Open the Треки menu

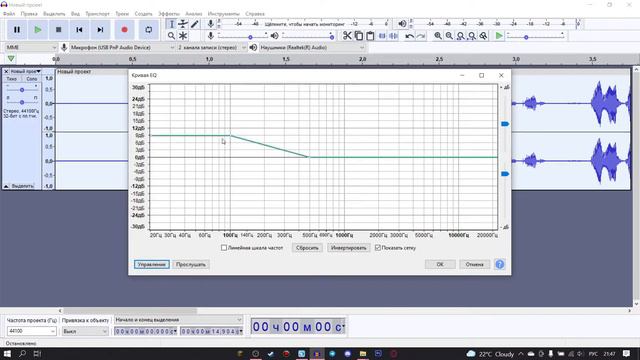tap(122, 13)
